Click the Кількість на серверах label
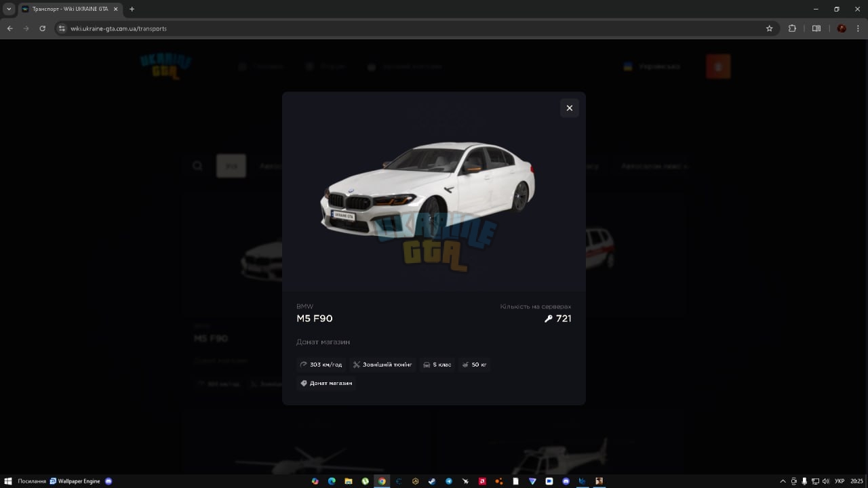The image size is (868, 488). [x=536, y=306]
